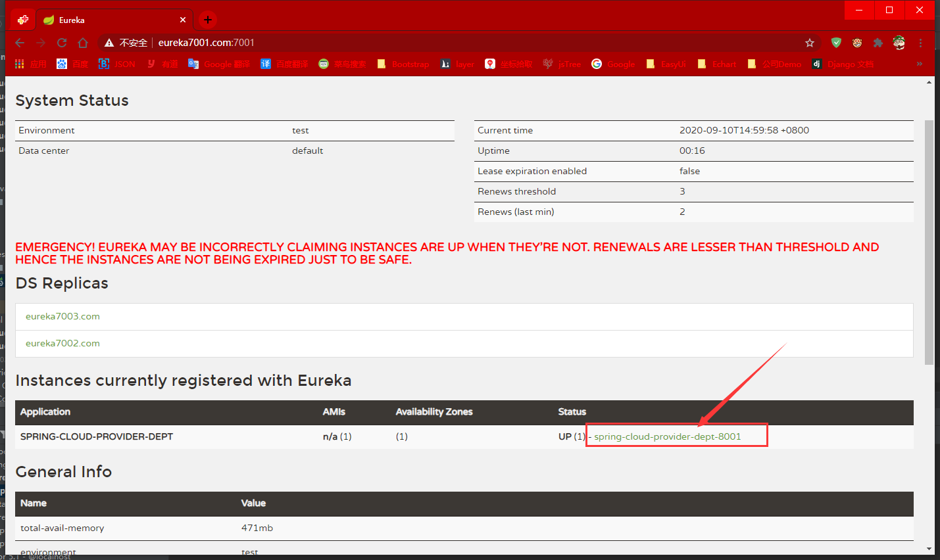940x560 pixels.
Task: Click the green shield extension icon
Action: tap(836, 43)
